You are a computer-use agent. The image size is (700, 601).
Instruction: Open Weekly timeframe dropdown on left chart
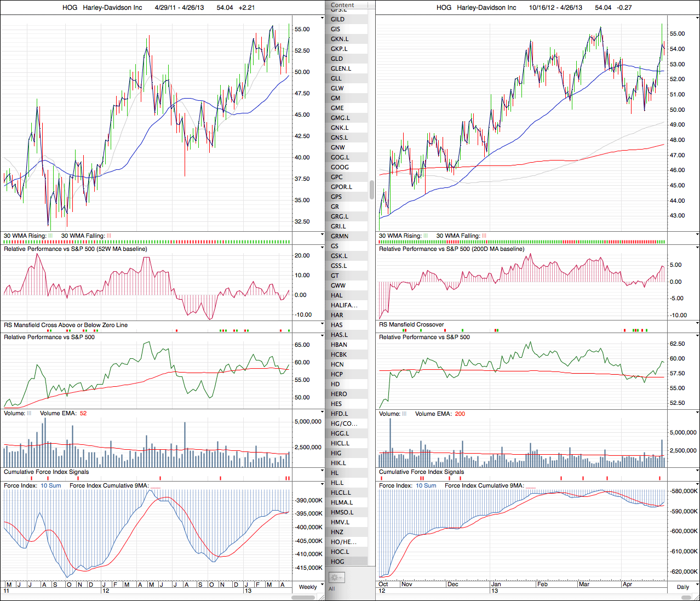point(308,587)
